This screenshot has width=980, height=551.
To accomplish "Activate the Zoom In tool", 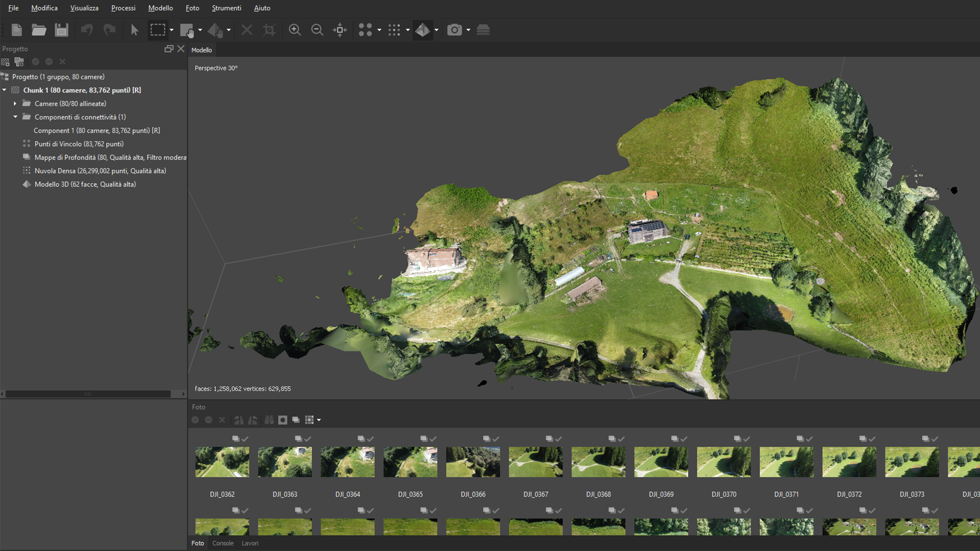I will [295, 30].
